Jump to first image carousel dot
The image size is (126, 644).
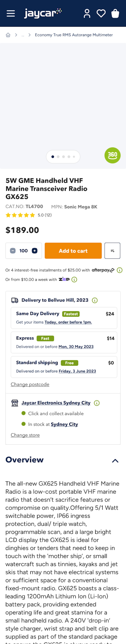[x=53, y=157]
